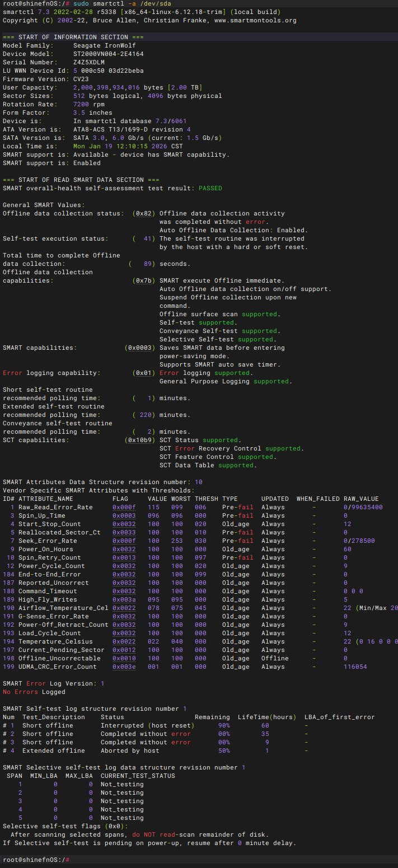Click the UDMA_CRC_Error_Count flag 0x003e
Viewport: 398px width, 868px height.
124,667
